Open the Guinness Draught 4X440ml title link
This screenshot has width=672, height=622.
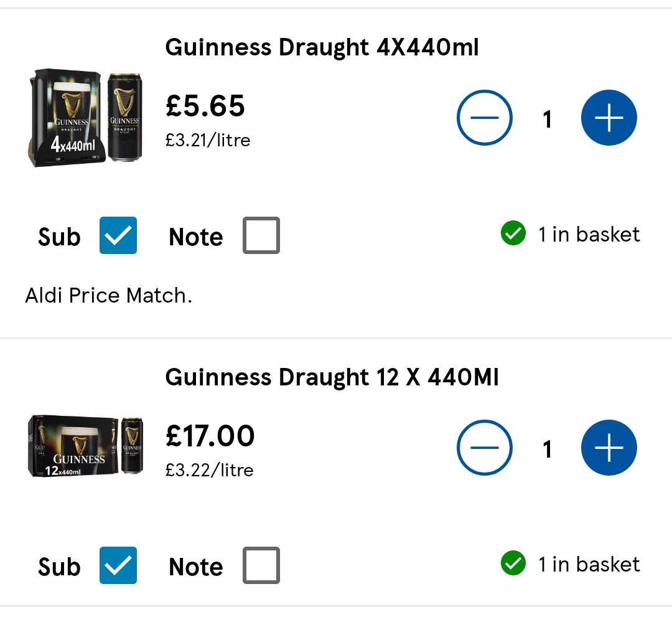(322, 47)
